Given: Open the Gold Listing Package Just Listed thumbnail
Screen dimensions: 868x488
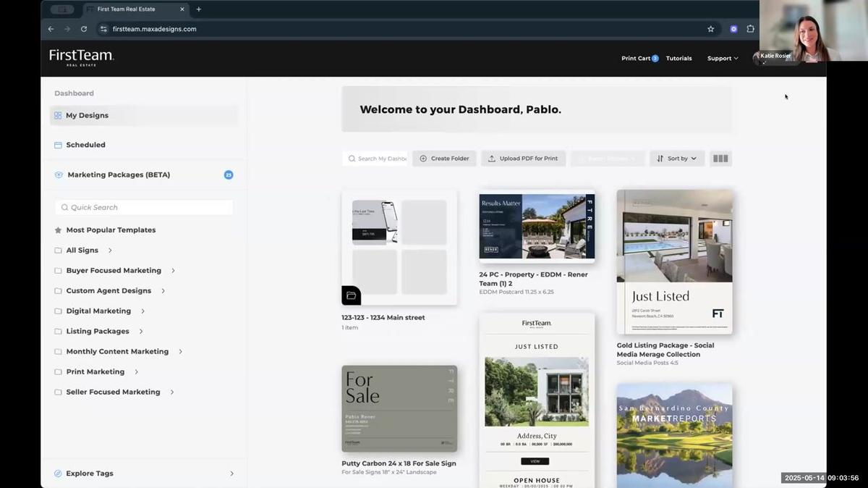Looking at the screenshot, I should coord(674,262).
